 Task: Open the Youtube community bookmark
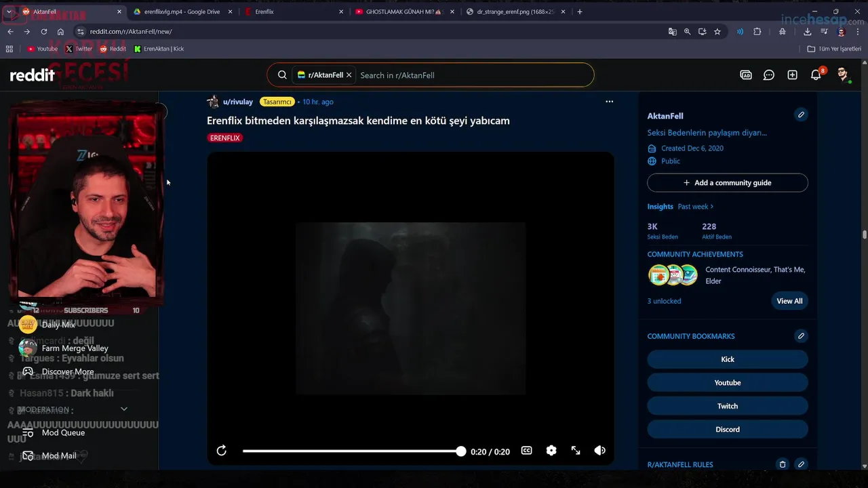[x=728, y=383]
